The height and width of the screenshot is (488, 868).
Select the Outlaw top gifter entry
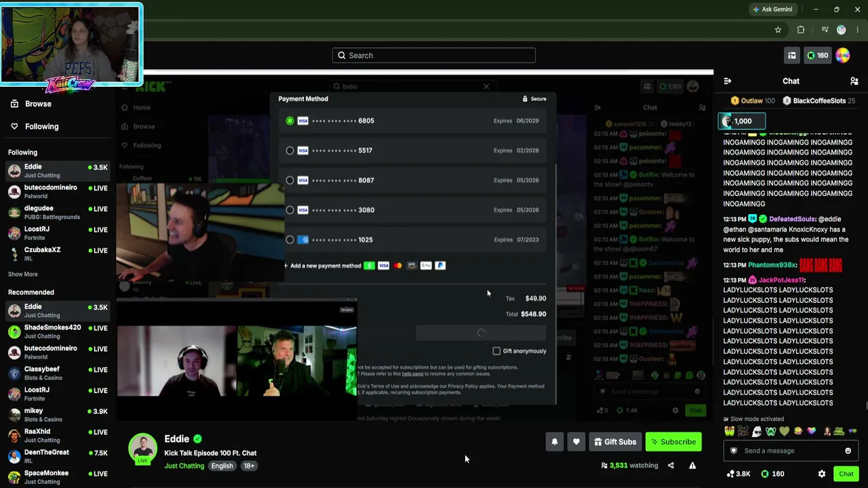752,101
